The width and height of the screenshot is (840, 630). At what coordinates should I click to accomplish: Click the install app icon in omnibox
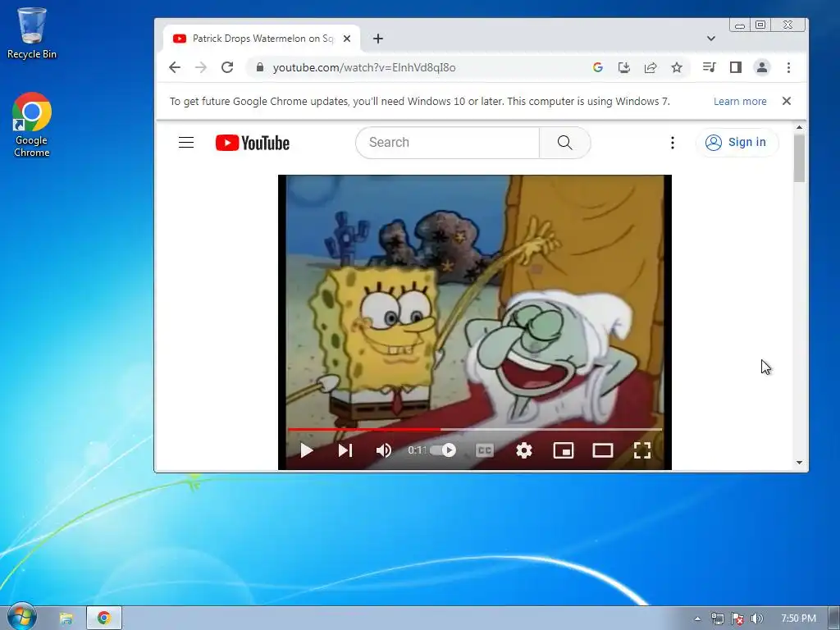pos(624,67)
